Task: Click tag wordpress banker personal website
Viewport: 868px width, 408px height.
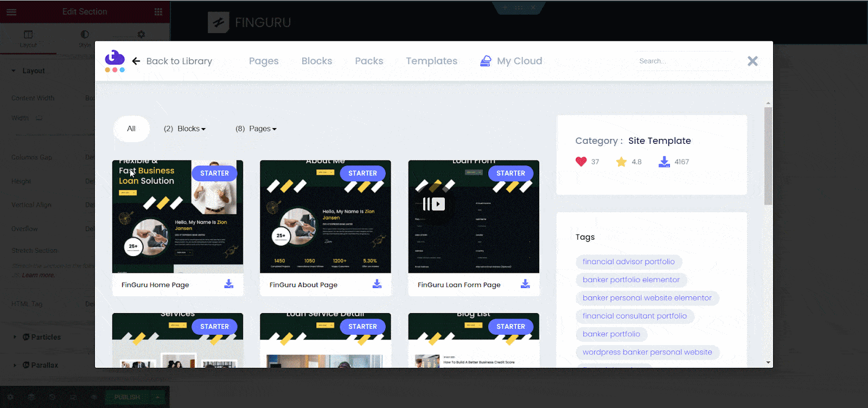Action: pyautogui.click(x=647, y=352)
